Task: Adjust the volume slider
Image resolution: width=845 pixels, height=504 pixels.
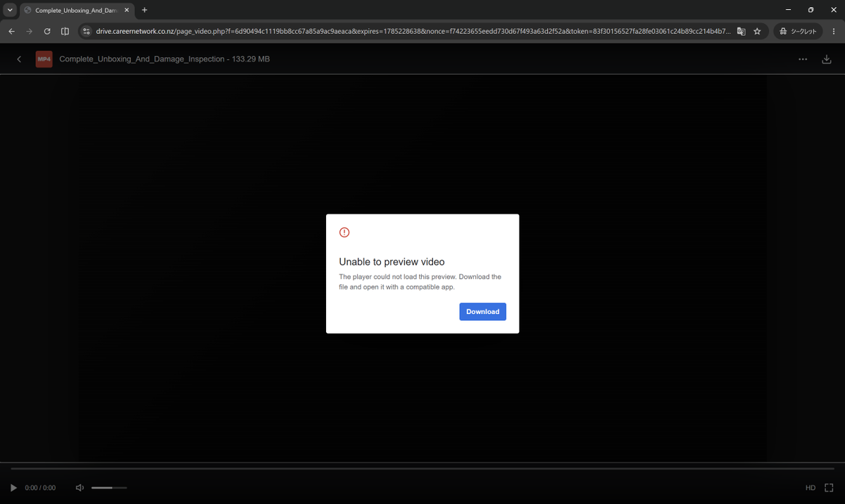Action: point(109,488)
